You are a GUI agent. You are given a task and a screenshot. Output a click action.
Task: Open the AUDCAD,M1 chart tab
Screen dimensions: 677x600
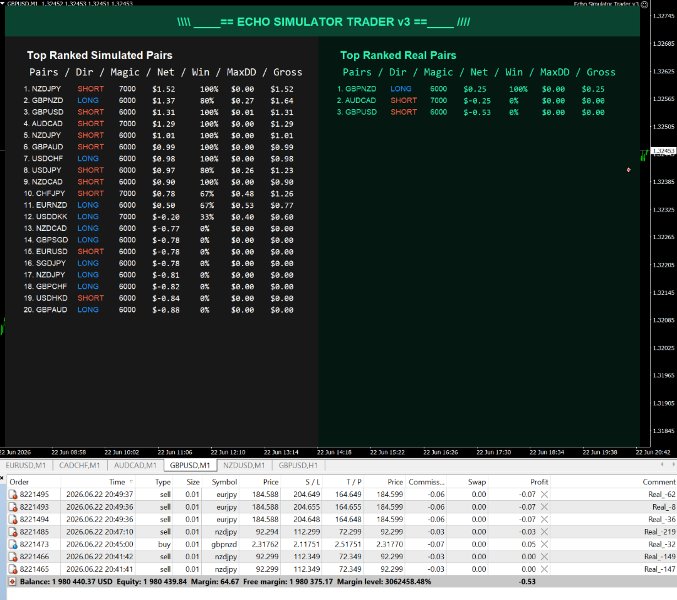135,465
